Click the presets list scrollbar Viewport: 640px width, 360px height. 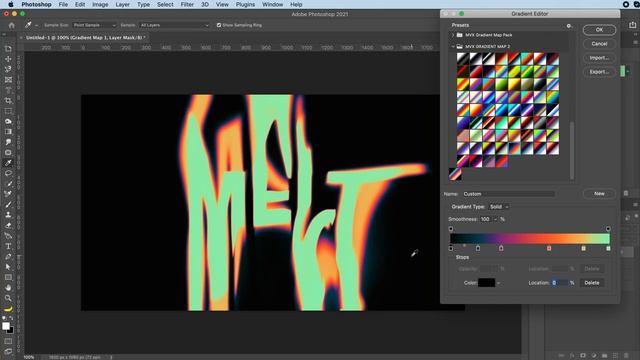[x=572, y=150]
